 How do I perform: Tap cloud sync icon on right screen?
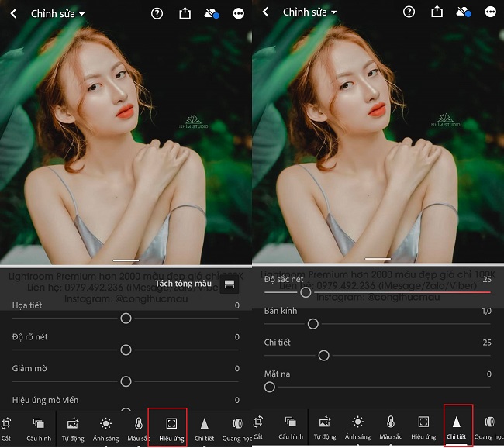pos(464,12)
